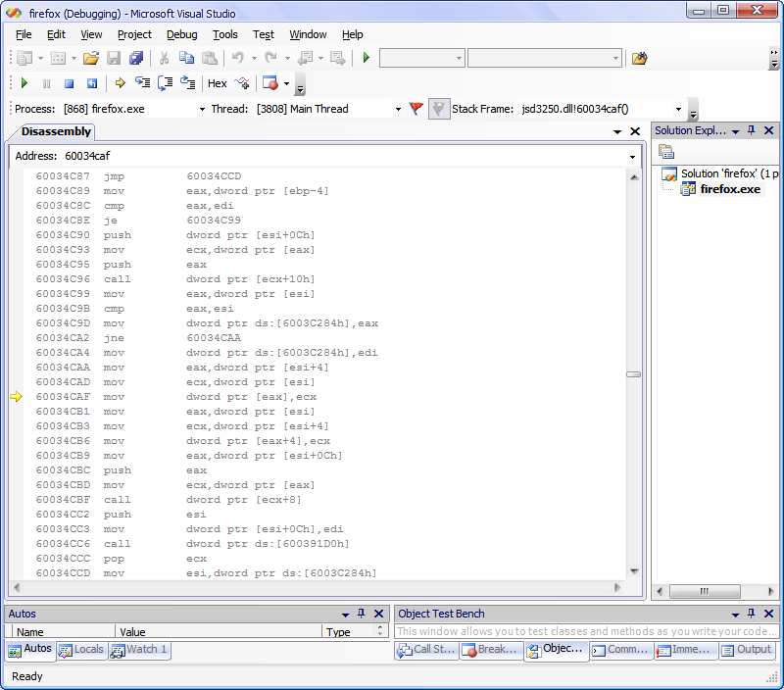Open the Tools menu

tap(225, 34)
